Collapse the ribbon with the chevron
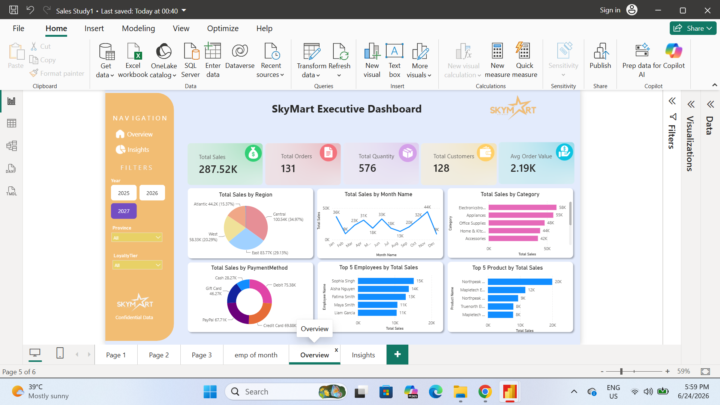The image size is (720, 405). point(714,85)
